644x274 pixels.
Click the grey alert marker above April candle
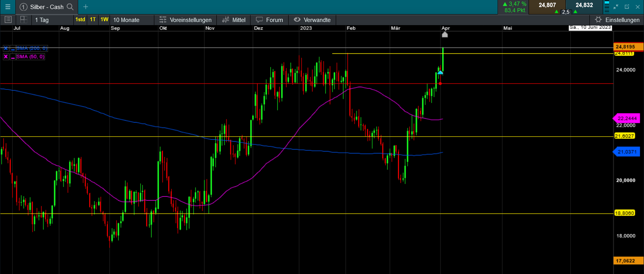[x=445, y=35]
